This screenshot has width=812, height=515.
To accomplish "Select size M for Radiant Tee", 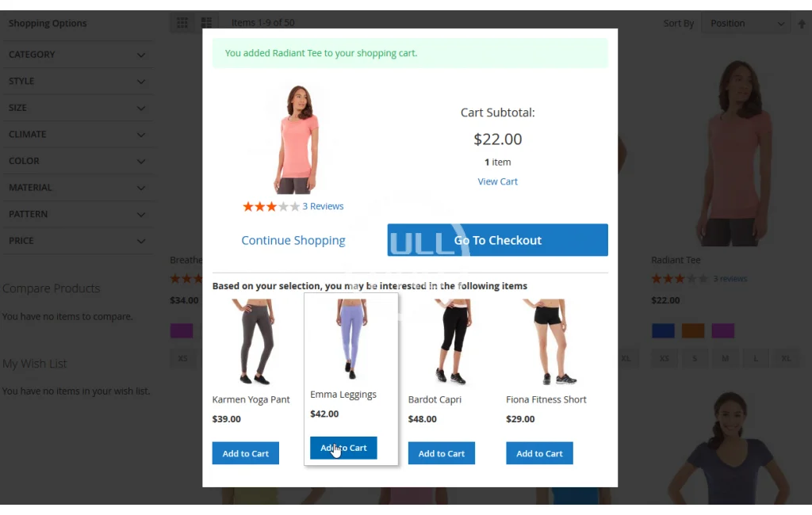I will pyautogui.click(x=725, y=359).
